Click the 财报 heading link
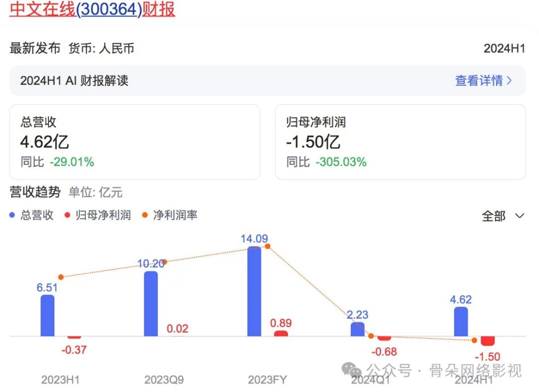 [x=159, y=9]
